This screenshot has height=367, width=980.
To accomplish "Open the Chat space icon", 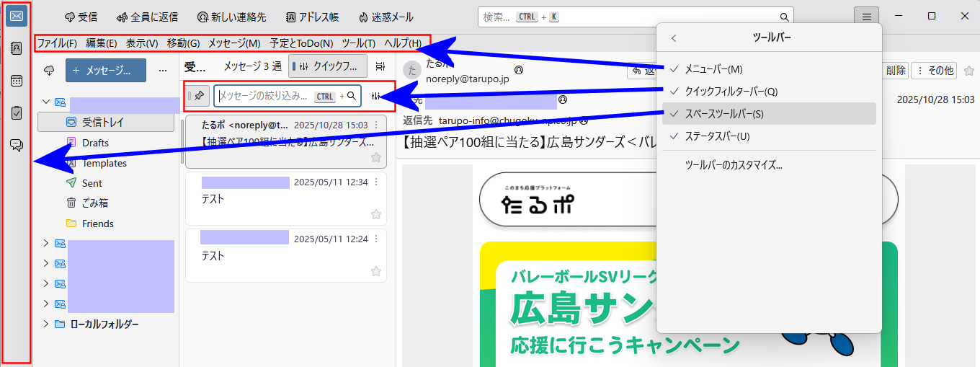I will (17, 146).
